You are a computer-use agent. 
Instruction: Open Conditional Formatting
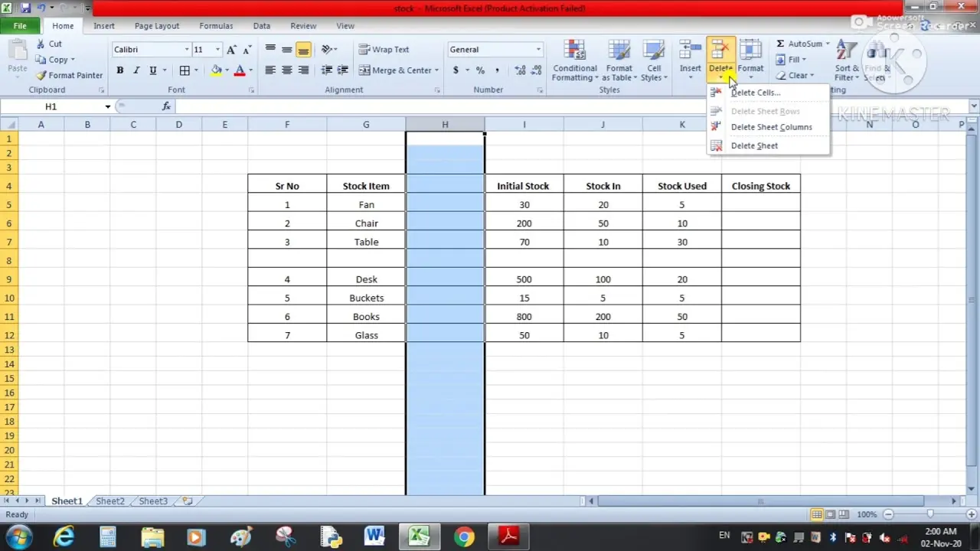575,61
